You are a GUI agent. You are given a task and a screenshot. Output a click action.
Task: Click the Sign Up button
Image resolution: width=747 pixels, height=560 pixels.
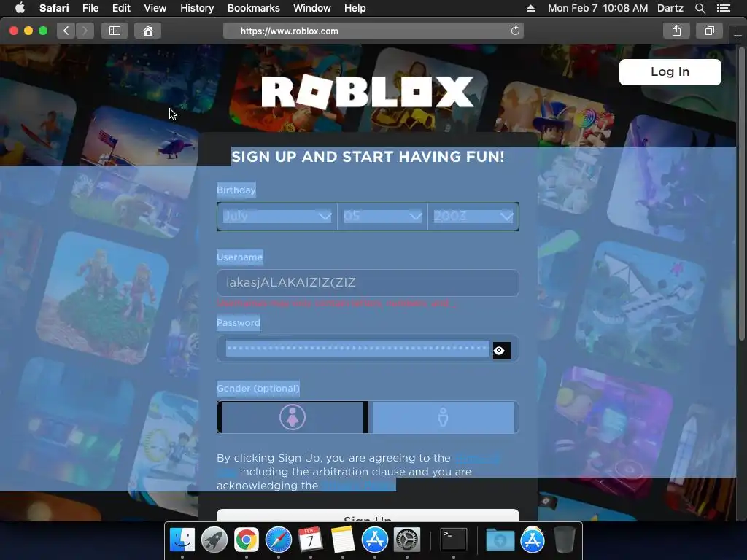368,516
